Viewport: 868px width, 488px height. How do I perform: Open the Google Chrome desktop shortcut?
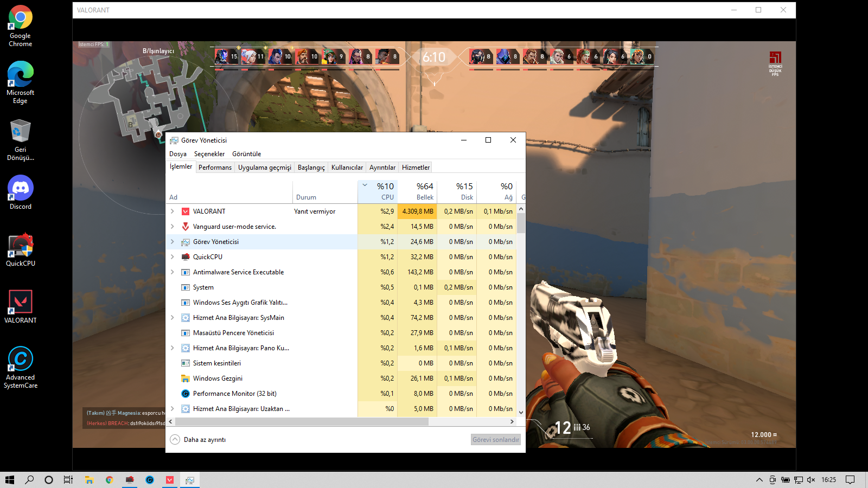pyautogui.click(x=21, y=26)
